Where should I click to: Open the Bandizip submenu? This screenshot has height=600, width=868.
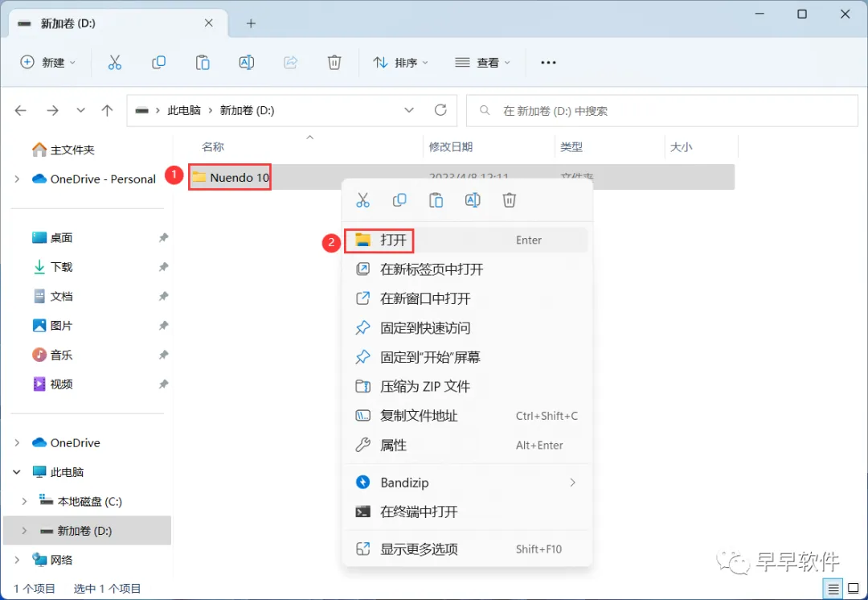point(467,483)
